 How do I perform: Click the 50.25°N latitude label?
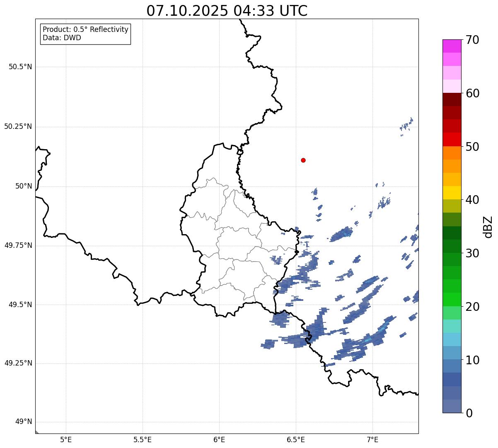(18, 126)
